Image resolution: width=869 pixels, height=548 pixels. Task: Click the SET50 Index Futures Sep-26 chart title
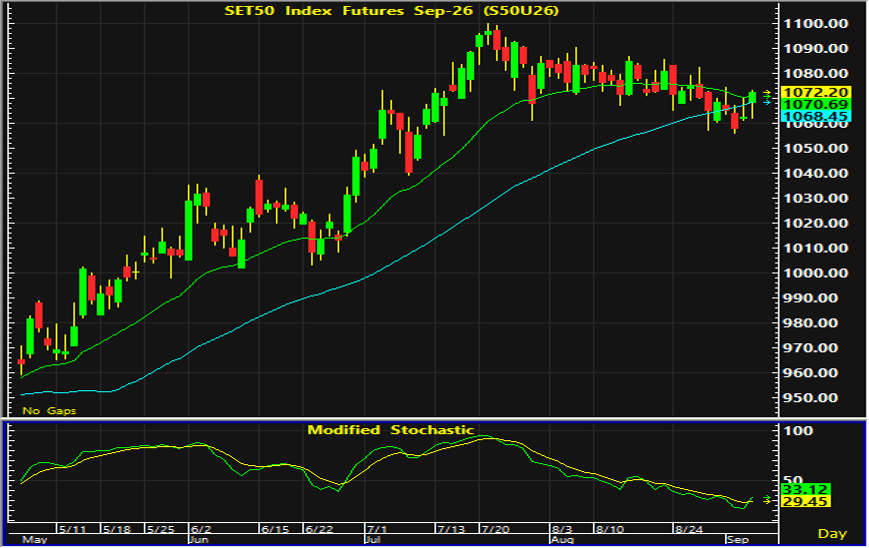click(x=391, y=10)
